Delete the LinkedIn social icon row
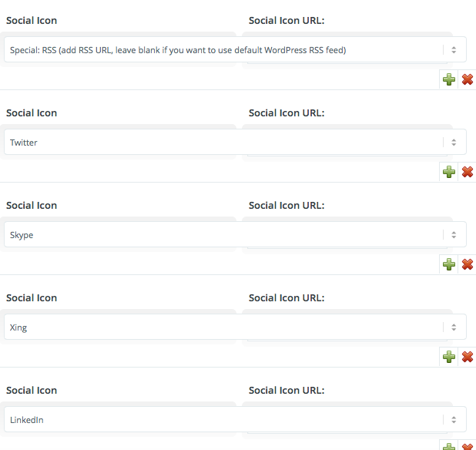Image resolution: width=476 pixels, height=450 pixels. click(x=468, y=446)
